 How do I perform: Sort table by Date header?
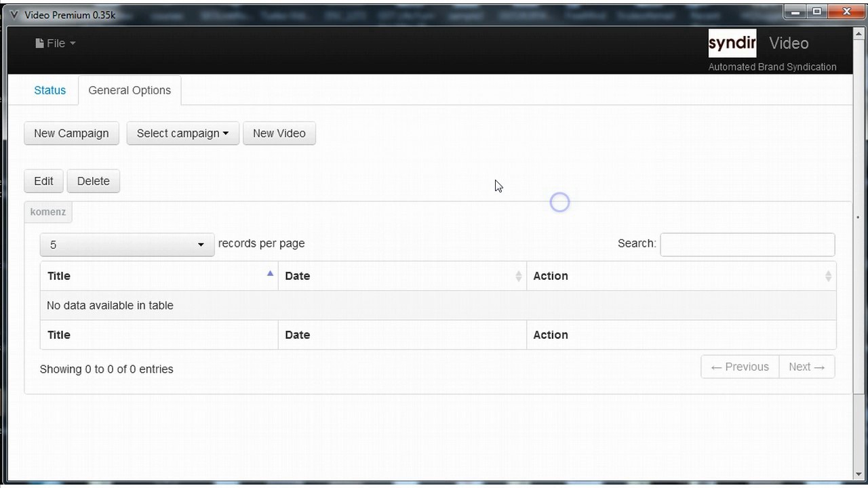403,276
